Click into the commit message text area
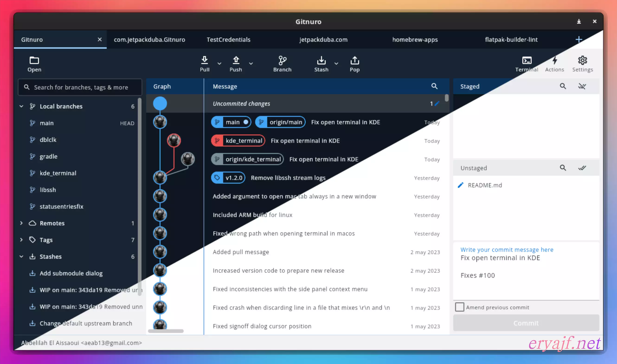Viewport: 617px width, 364px height. [x=526, y=271]
